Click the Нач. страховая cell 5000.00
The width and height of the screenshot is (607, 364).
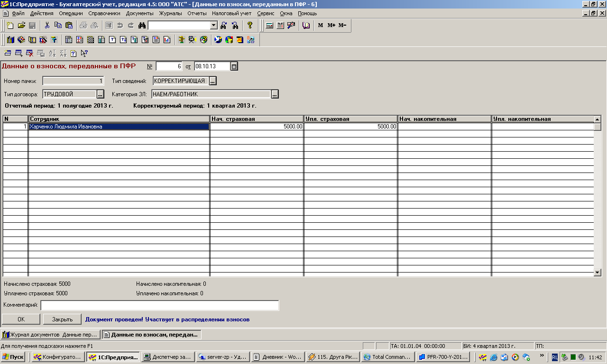tap(257, 127)
